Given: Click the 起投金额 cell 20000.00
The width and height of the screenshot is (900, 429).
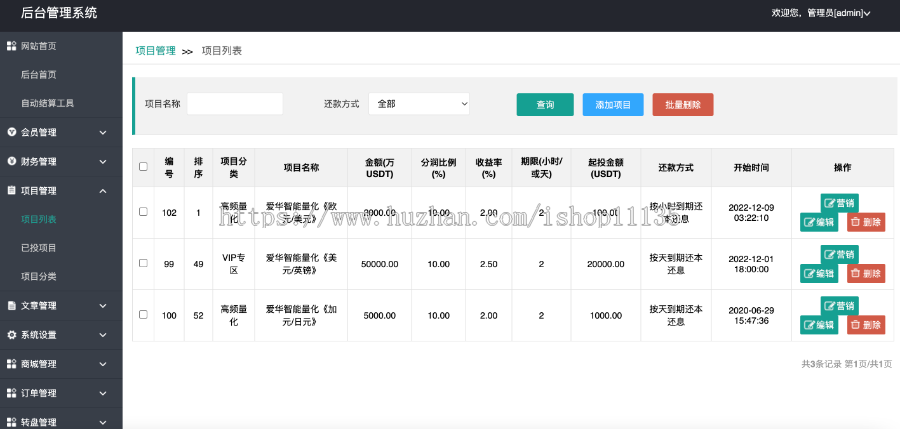Looking at the screenshot, I should (x=606, y=264).
